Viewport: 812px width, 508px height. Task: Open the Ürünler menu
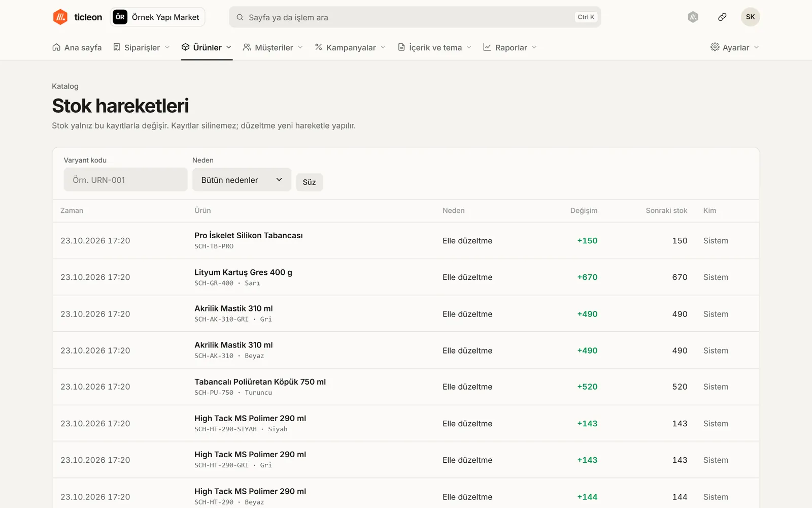point(207,47)
